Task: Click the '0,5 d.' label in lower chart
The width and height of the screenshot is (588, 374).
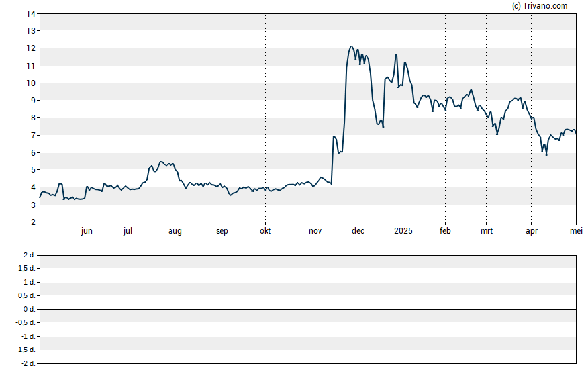Action: [26, 296]
